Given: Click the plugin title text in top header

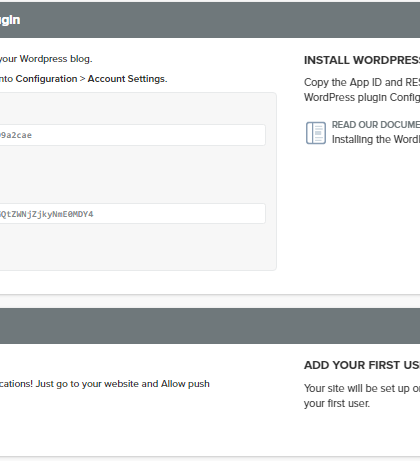Looking at the screenshot, I should pyautogui.click(x=10, y=20).
